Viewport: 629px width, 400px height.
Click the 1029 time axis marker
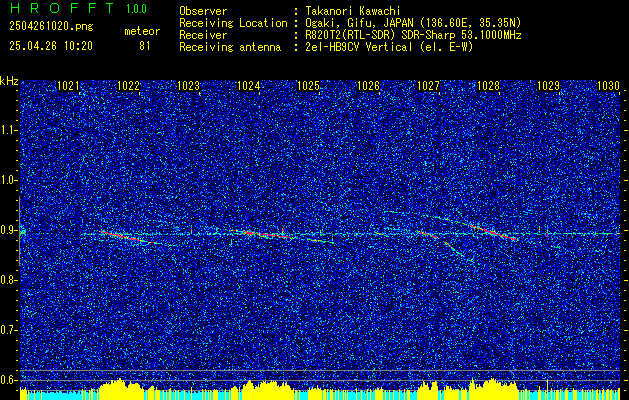548,85
